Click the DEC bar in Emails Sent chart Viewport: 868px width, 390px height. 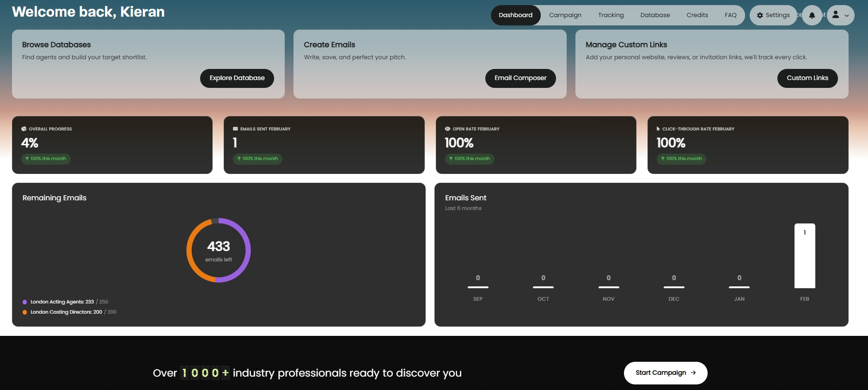pos(674,287)
